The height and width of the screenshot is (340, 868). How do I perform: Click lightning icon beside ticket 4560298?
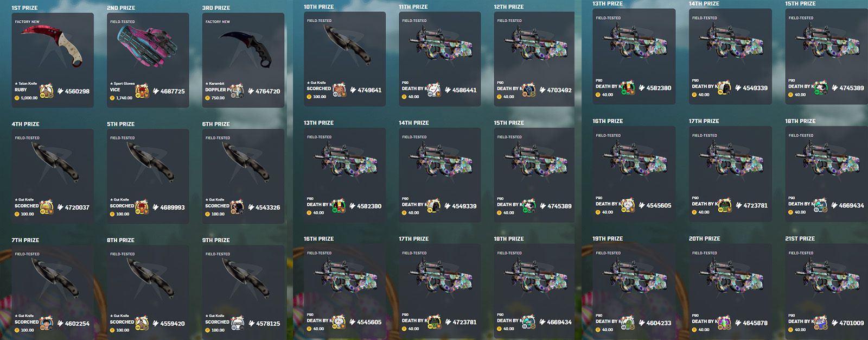point(60,91)
